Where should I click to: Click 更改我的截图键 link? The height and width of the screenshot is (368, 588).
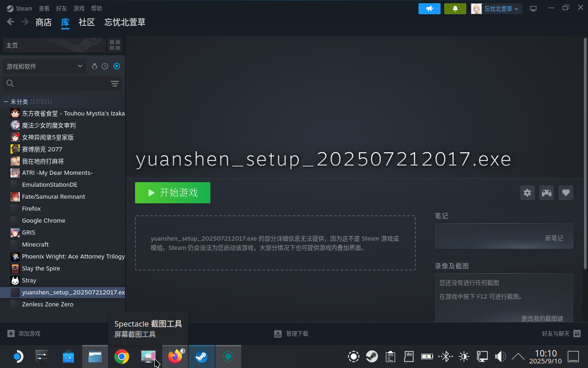click(x=542, y=318)
